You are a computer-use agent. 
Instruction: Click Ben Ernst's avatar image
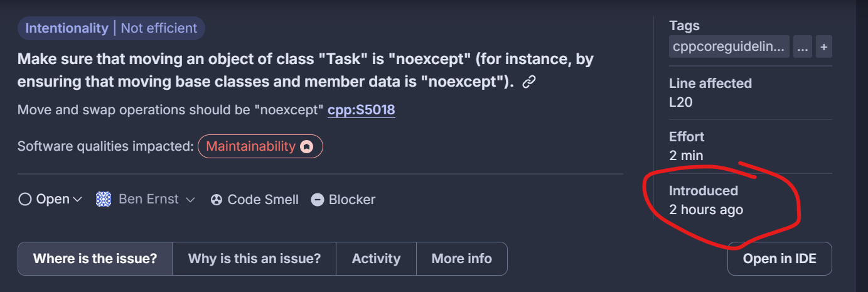[104, 200]
